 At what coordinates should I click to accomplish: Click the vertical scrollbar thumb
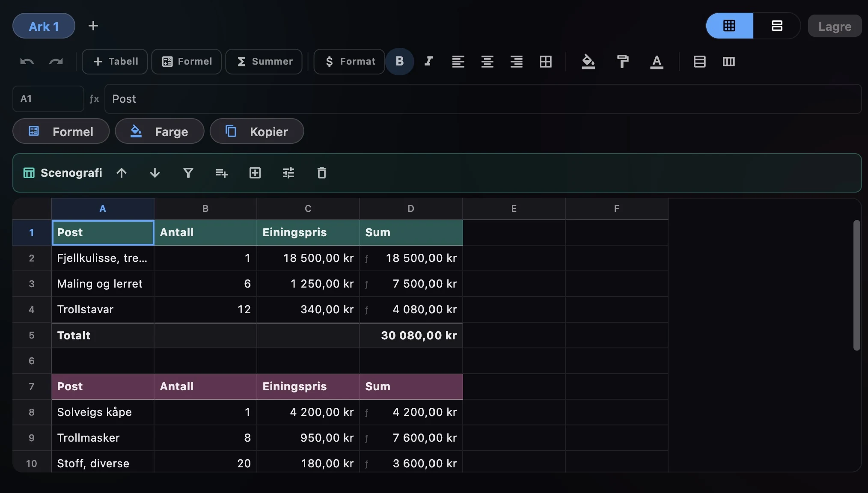point(856,285)
